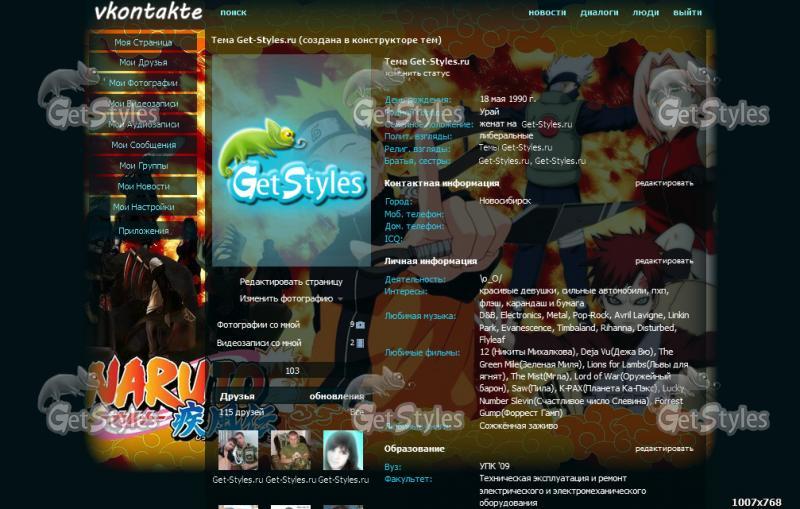800x509 pixels.
Task: Click the ICQ label
Action: 393,239
